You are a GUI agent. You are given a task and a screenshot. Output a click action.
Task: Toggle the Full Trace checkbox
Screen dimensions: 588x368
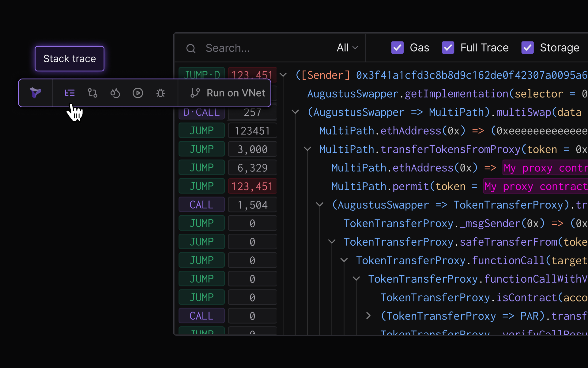[448, 48]
